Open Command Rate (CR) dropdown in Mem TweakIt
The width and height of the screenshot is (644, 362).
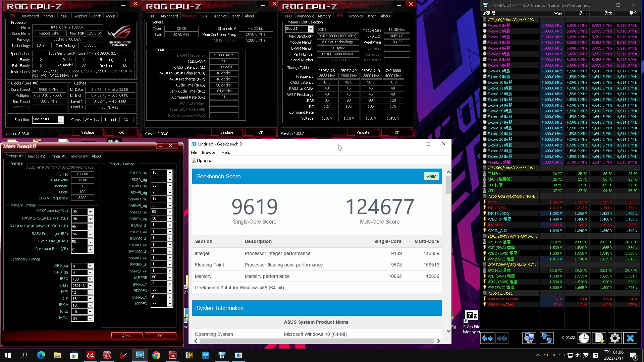(90, 249)
